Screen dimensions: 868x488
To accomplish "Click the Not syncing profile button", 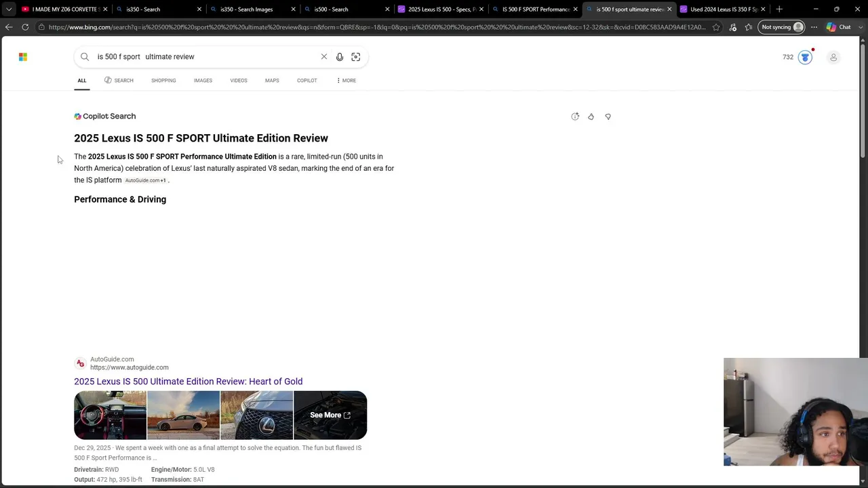I will click(x=782, y=27).
